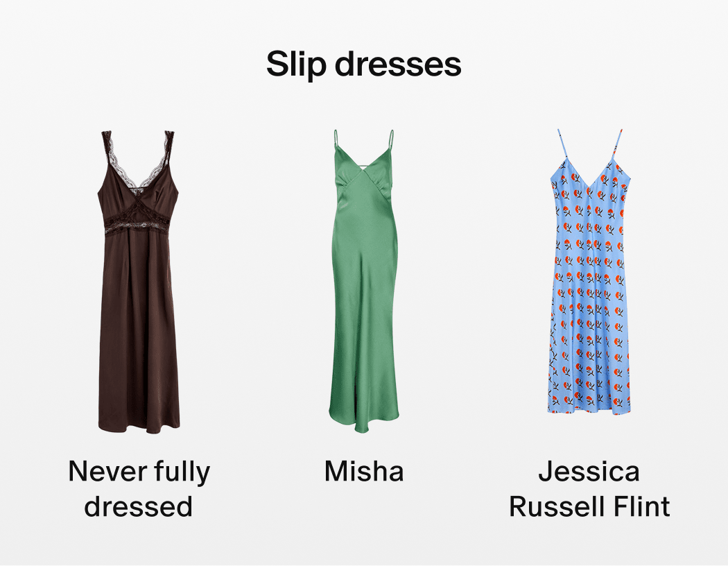
Task: Click the "Russell Flint" caption line
Action: pyautogui.click(x=589, y=506)
